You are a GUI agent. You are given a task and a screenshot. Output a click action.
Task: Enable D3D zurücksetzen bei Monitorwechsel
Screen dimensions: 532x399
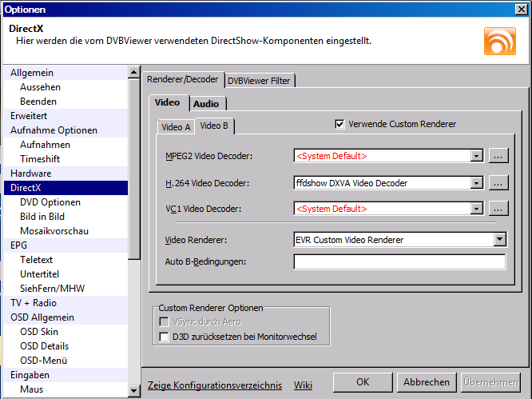coord(165,337)
